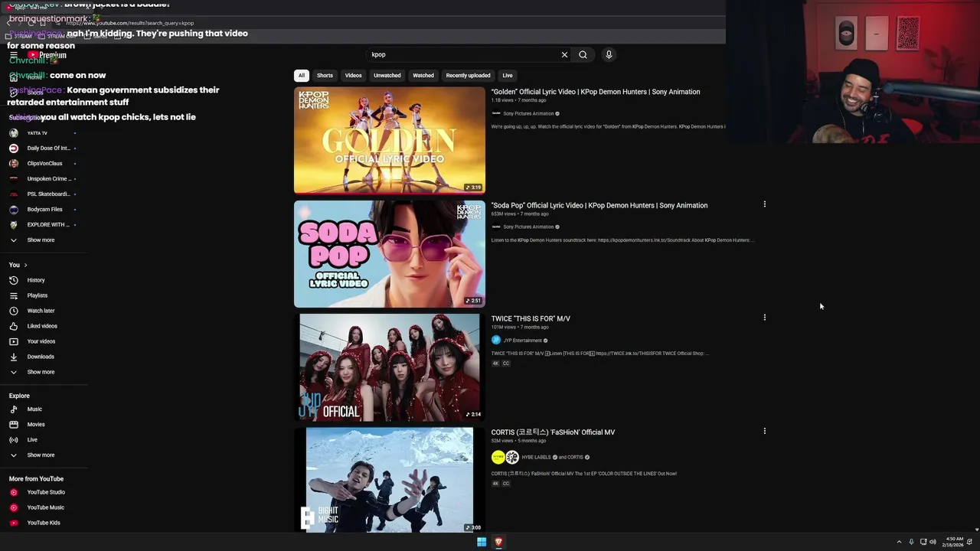This screenshot has height=551, width=980.
Task: Open the taskbar clock showing 4:50 AM
Action: (954, 542)
